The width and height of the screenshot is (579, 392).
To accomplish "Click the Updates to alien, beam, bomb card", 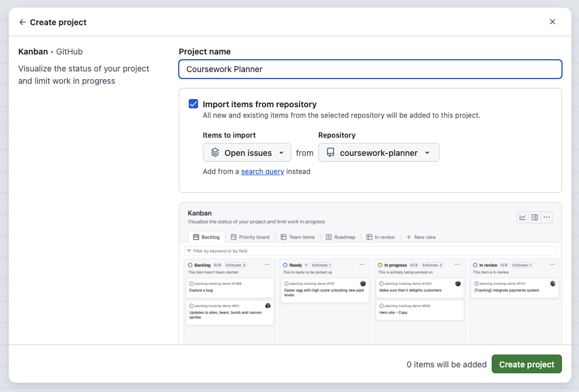I will click(230, 313).
